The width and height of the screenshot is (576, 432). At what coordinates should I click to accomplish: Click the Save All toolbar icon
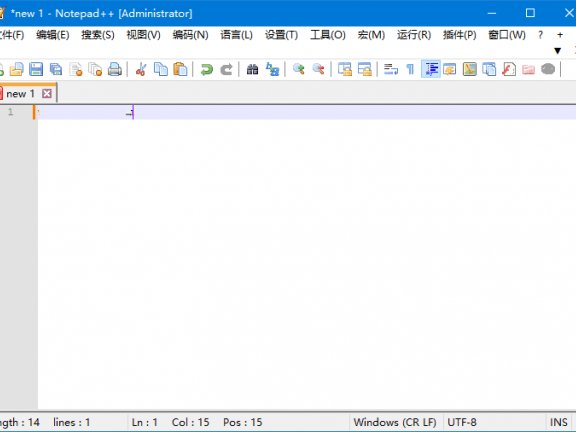click(56, 69)
